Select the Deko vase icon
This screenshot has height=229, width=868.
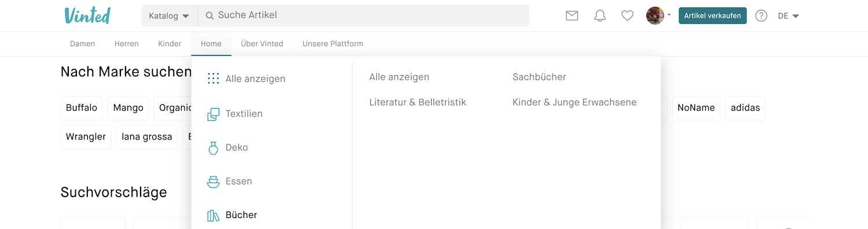214,148
